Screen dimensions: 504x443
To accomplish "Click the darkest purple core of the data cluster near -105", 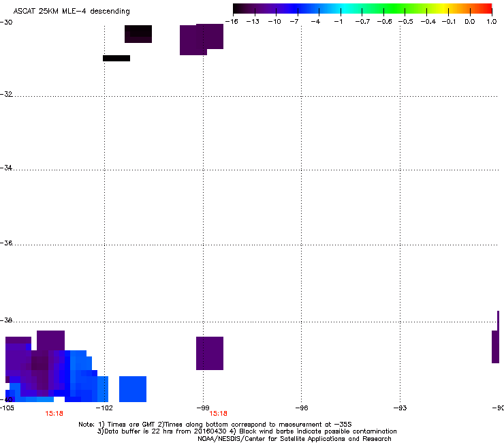I will coord(40,363).
